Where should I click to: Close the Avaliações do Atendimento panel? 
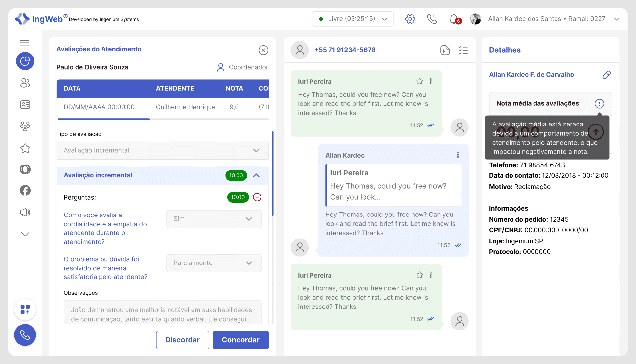point(263,50)
